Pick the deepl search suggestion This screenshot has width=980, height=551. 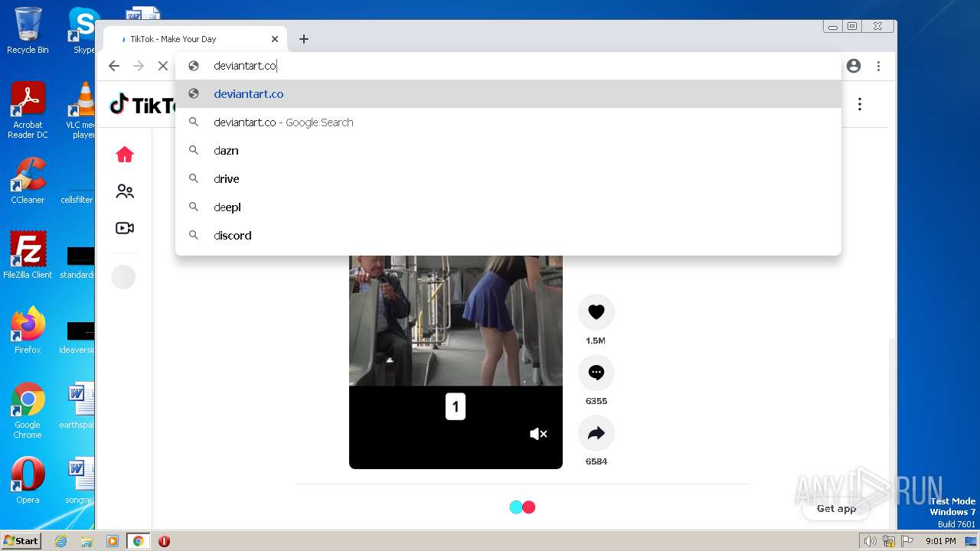[x=508, y=207]
